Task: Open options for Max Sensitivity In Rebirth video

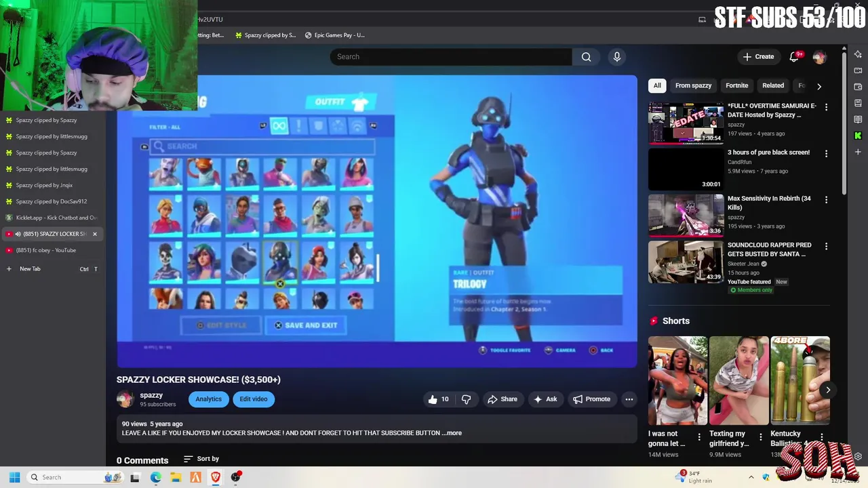Action: (x=826, y=200)
